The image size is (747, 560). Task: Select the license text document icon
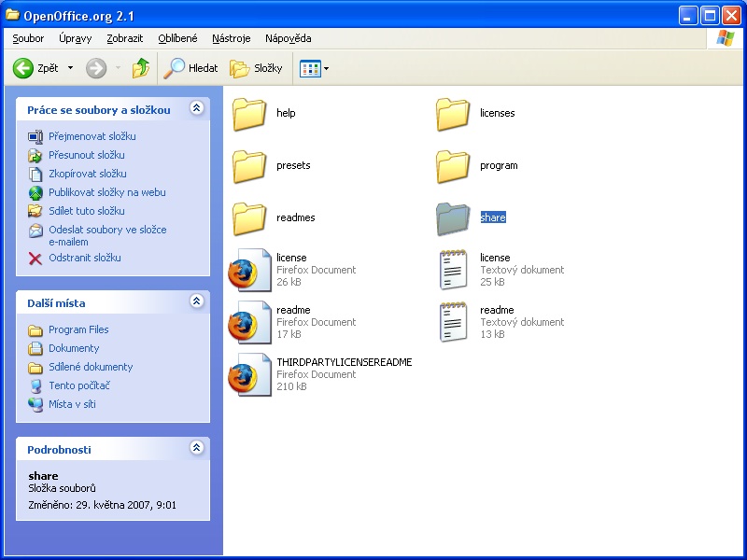point(453,270)
